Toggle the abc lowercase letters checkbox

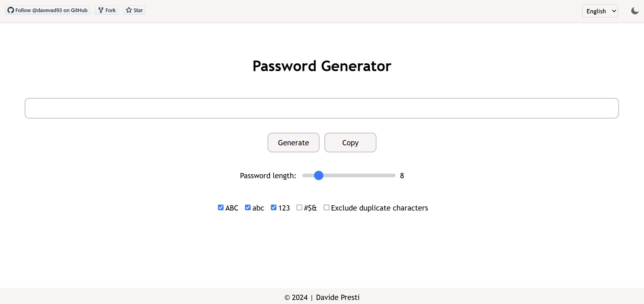tap(248, 207)
